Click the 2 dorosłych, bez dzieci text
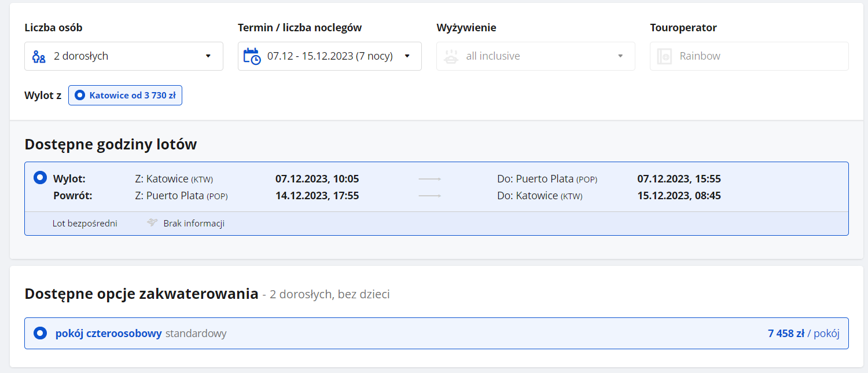This screenshot has width=868, height=373. (x=329, y=295)
